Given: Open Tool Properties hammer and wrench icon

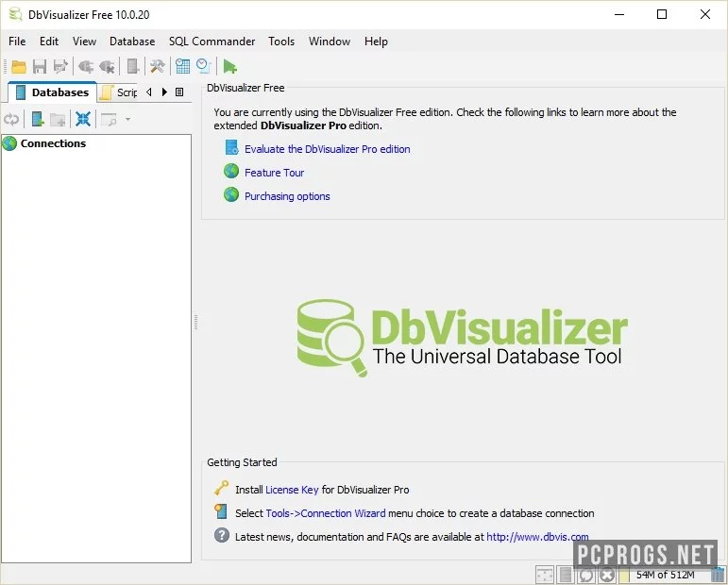Looking at the screenshot, I should click(x=158, y=67).
